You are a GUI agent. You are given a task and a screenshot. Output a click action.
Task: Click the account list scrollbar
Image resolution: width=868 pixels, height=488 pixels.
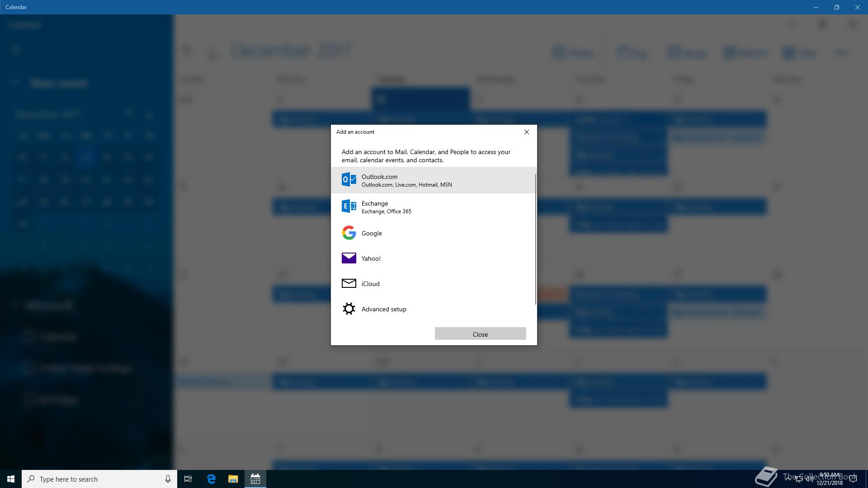tap(536, 239)
